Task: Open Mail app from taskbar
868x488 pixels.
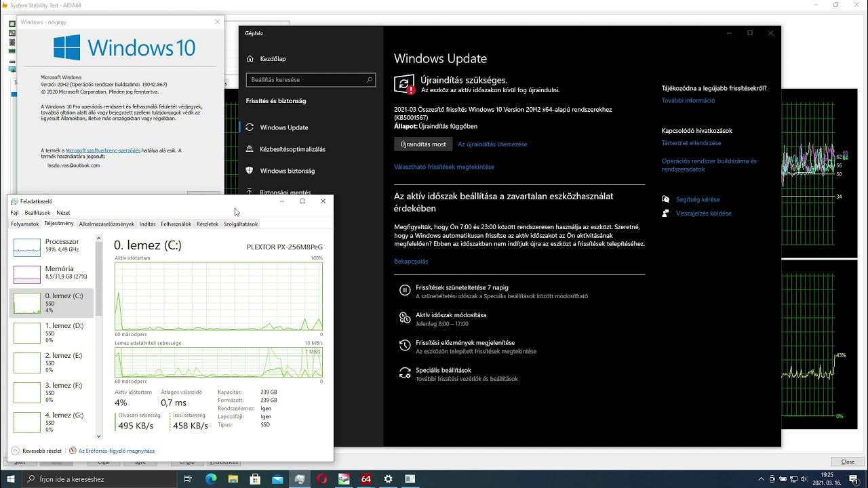Action: point(277,479)
